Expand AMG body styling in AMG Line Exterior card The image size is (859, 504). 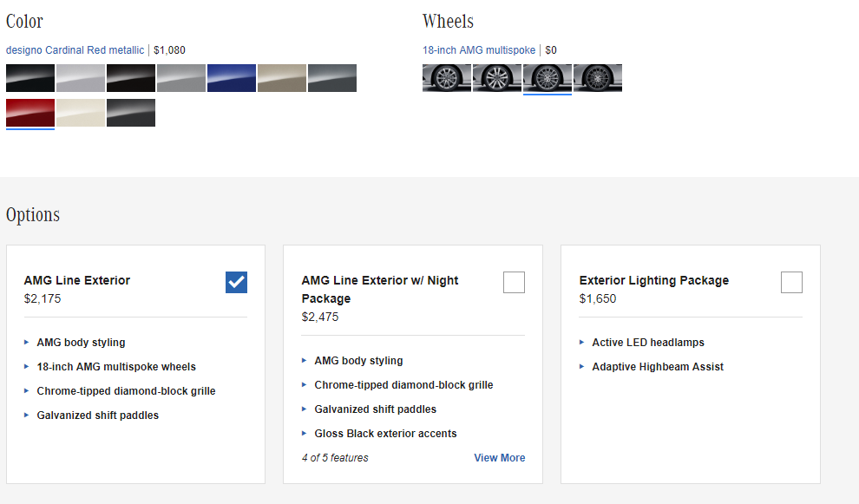click(81, 343)
